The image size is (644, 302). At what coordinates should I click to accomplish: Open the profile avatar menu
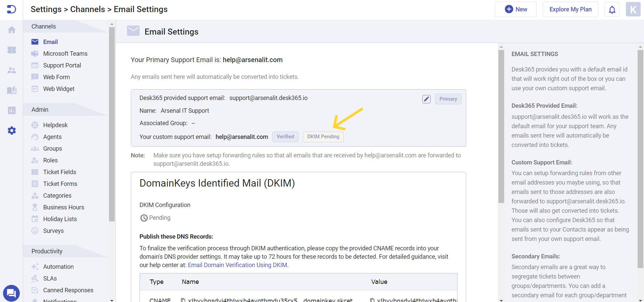[633, 9]
